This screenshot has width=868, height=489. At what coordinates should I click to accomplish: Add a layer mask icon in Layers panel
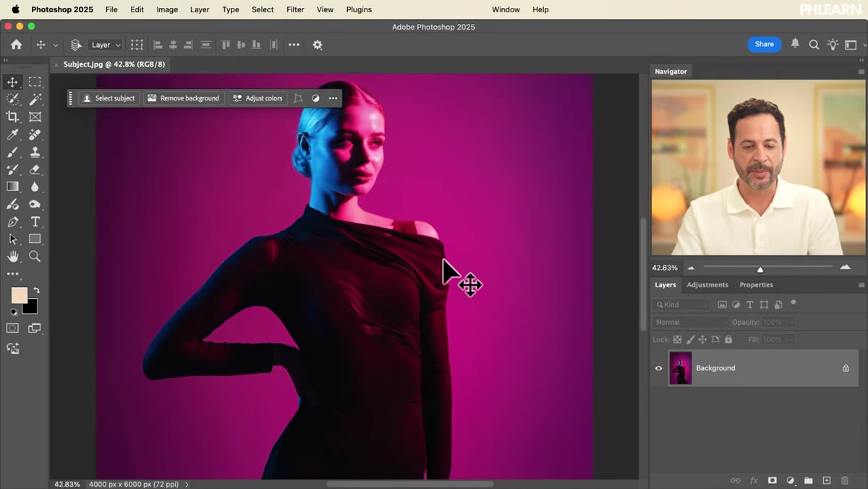click(772, 480)
